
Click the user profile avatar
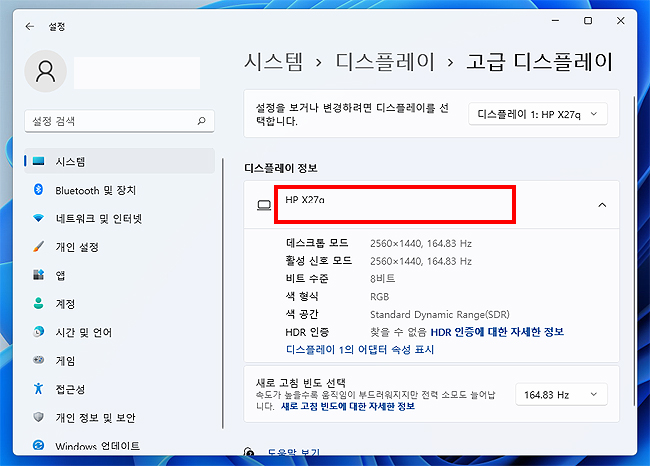46,71
